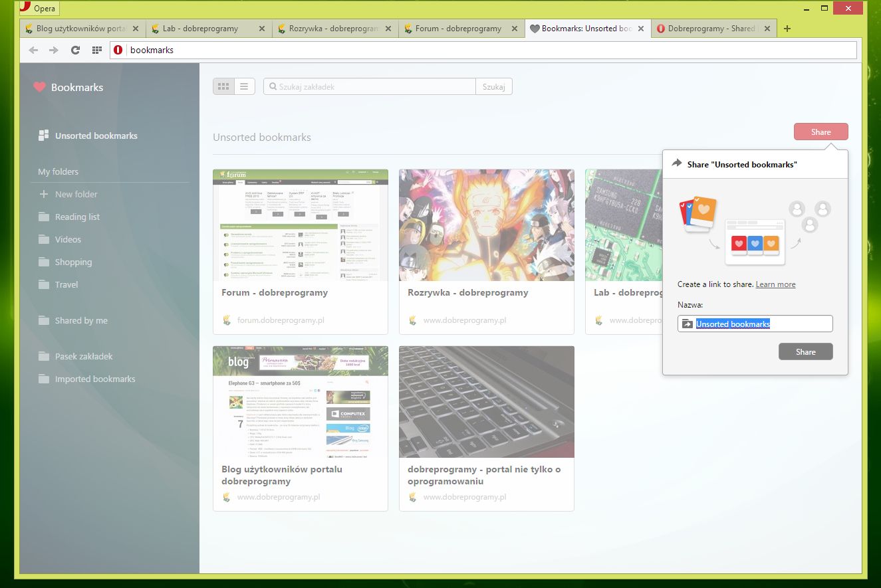Screen dimensions: 881x588
Task: Close the Bookmarks: Unsorted tab
Action: [641, 29]
